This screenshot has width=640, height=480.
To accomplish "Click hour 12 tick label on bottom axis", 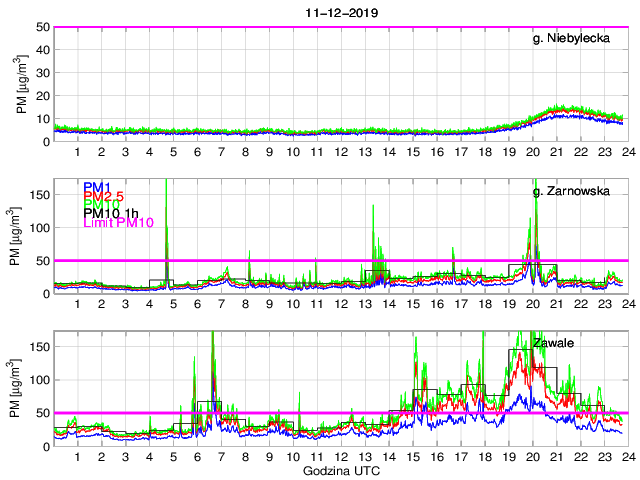I will click(x=341, y=457).
